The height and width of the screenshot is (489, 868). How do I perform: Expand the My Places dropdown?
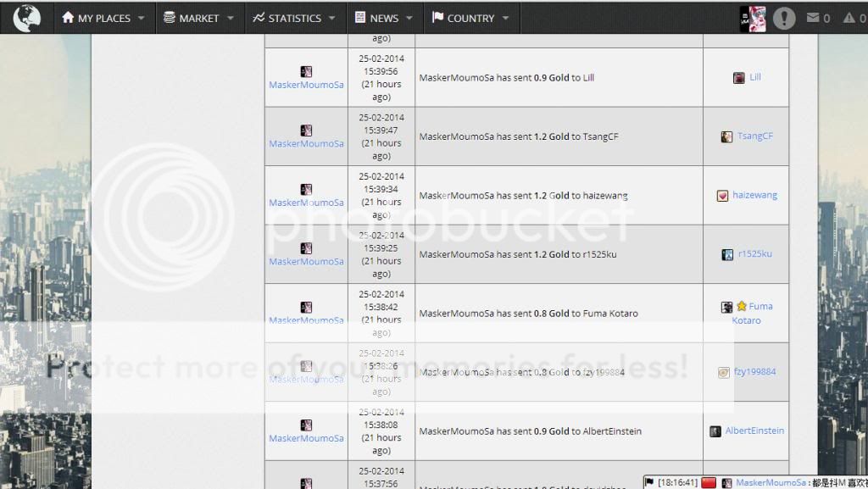103,18
